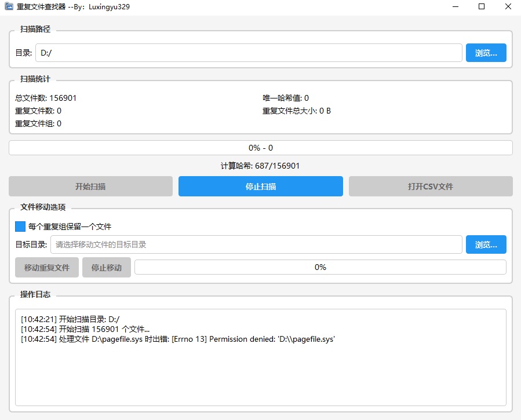Focus the 目标目录 input field

(x=256, y=244)
